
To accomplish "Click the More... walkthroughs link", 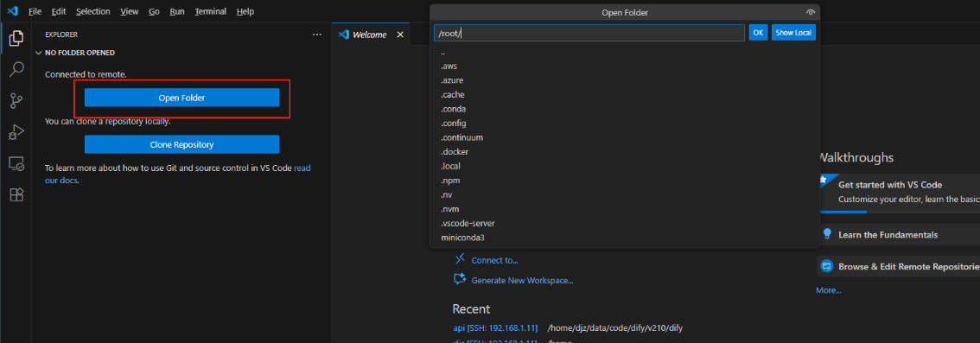I will point(828,290).
